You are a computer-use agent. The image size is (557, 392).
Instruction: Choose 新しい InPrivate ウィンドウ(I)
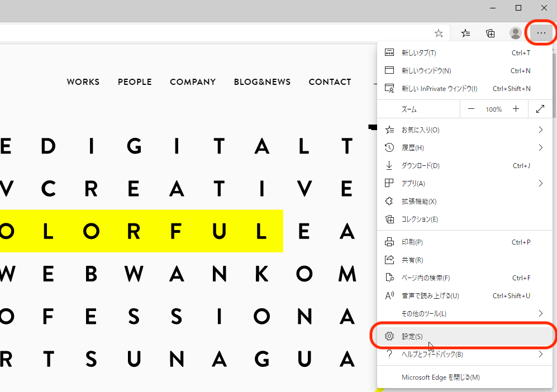[439, 89]
